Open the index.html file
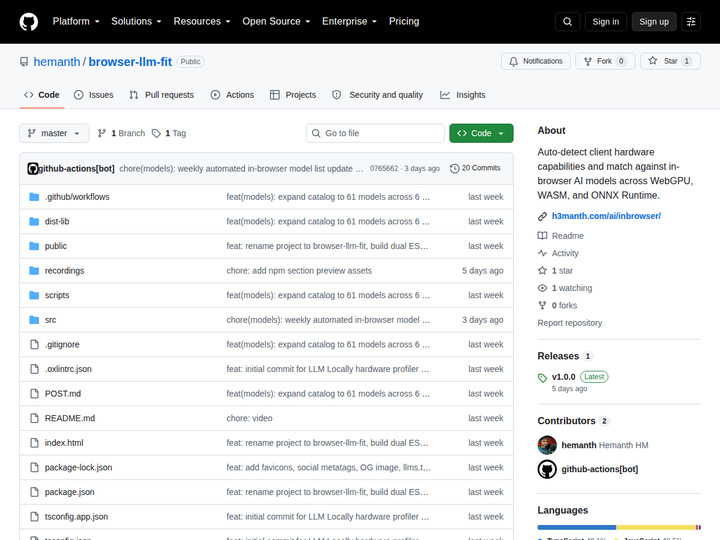The image size is (720, 540). click(64, 443)
